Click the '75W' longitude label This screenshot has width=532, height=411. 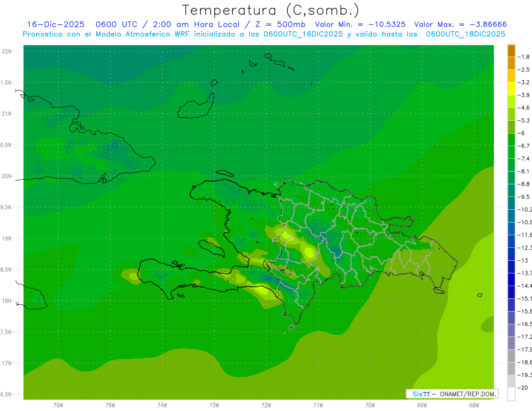point(110,405)
